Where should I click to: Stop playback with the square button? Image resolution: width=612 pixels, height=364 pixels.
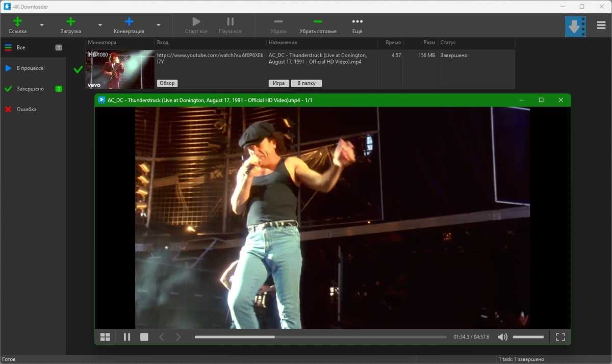(144, 337)
